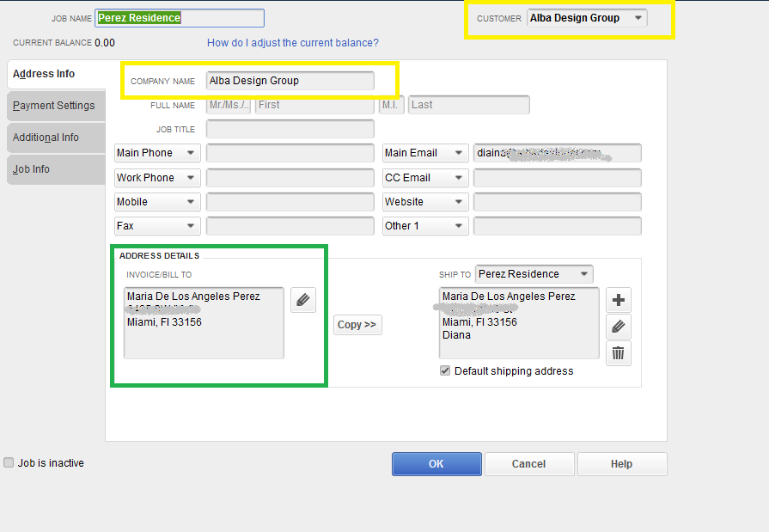This screenshot has height=532, width=769.
Task: Switch to Additional Info tab
Action: tap(57, 138)
